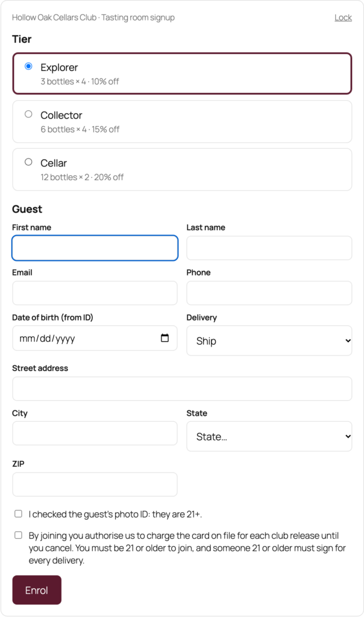Select the Email input field
This screenshot has width=364, height=617.
click(x=95, y=293)
